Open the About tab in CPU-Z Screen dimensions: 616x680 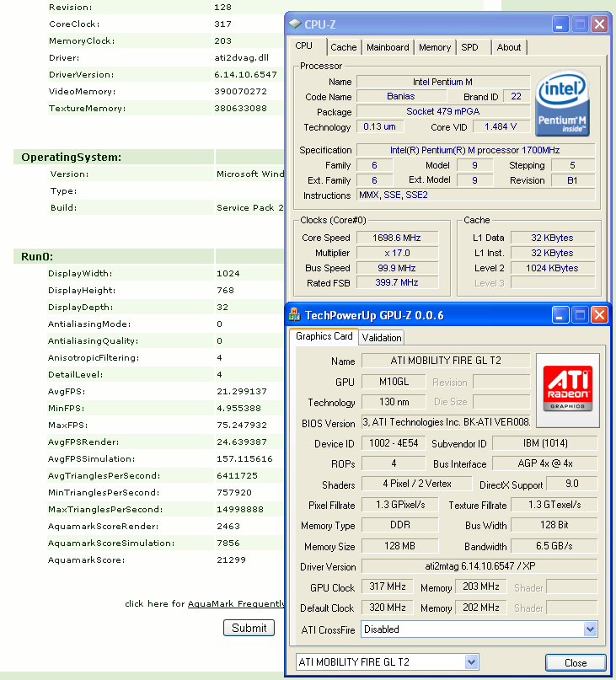509,47
